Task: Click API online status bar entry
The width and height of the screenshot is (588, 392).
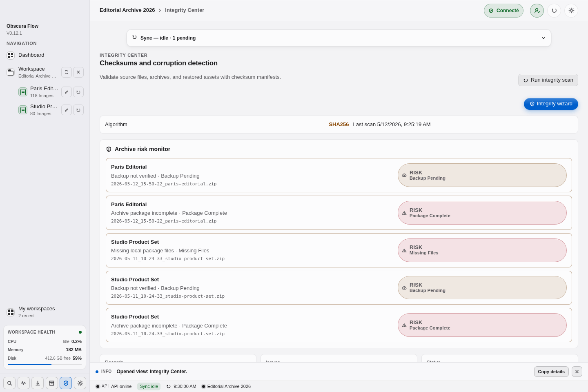Action: 114,386
